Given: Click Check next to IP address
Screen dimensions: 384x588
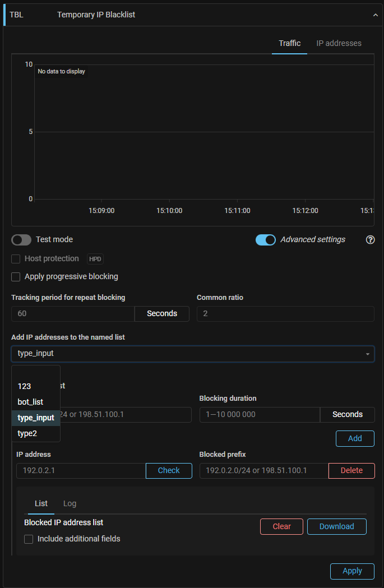Looking at the screenshot, I should pos(169,471).
